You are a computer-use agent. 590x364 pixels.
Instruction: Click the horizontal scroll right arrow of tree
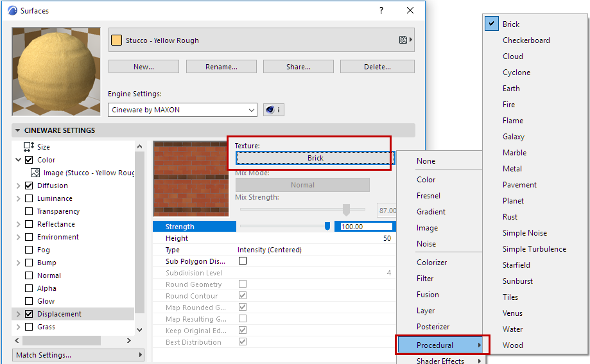129,340
